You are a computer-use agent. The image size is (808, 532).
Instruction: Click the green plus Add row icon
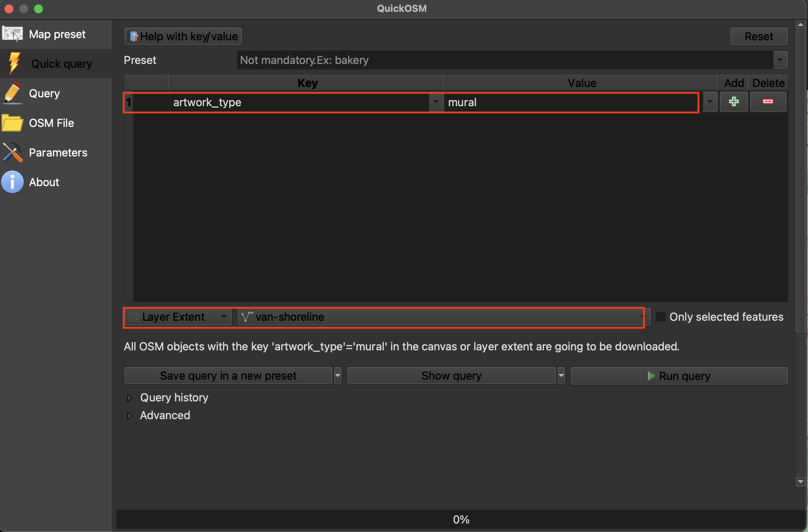click(734, 102)
